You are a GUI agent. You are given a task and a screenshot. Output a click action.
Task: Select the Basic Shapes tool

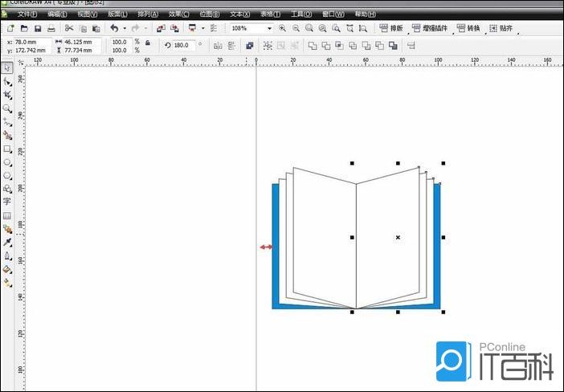pyautogui.click(x=7, y=189)
